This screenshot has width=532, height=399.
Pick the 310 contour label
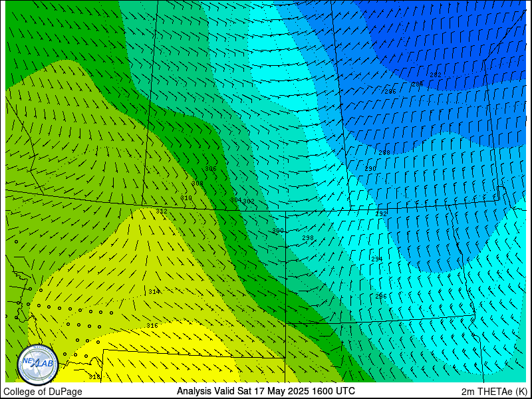pyautogui.click(x=186, y=198)
